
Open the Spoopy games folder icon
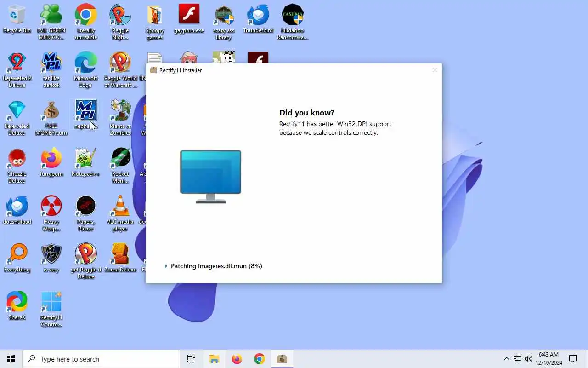click(155, 22)
